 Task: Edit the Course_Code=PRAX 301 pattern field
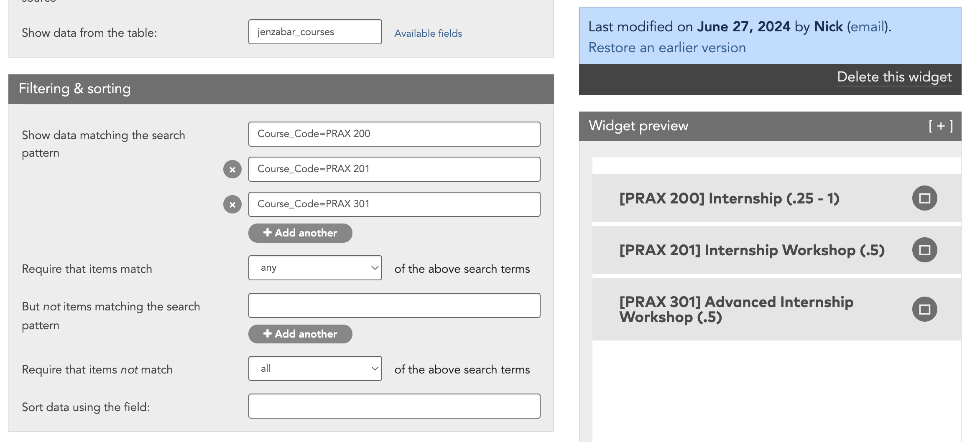tap(394, 204)
